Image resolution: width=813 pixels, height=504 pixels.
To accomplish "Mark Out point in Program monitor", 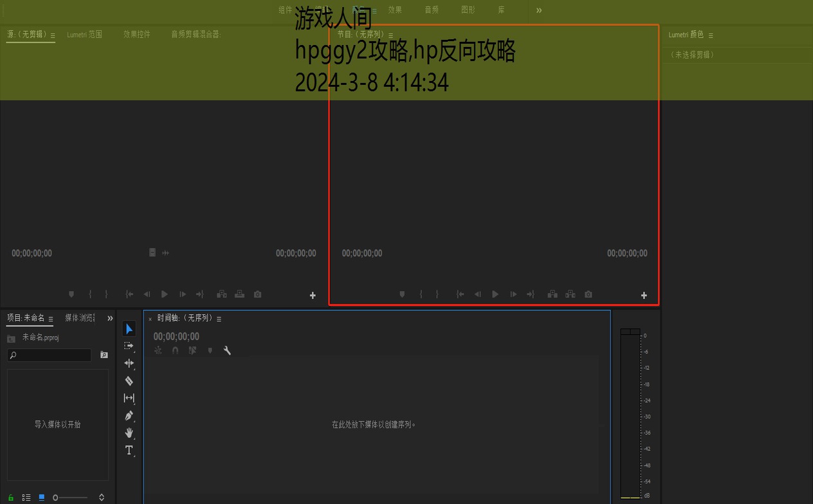I will [437, 294].
